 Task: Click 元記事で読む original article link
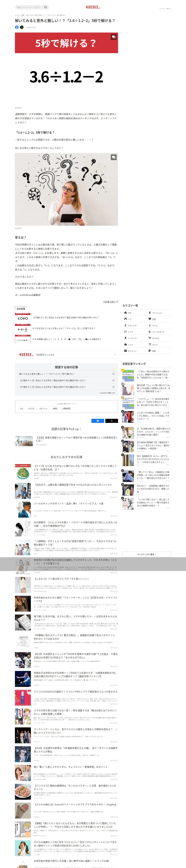110,302
